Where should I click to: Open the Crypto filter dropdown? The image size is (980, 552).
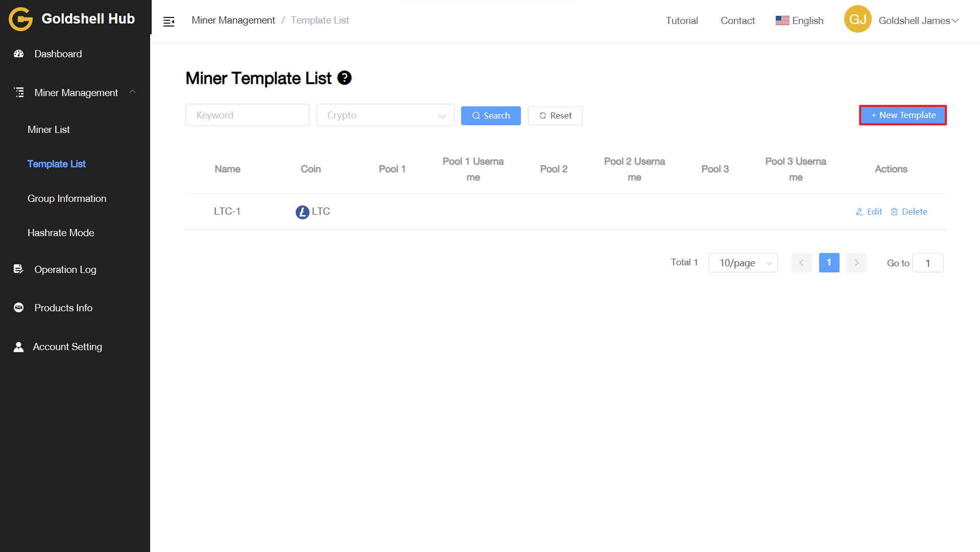pos(385,116)
